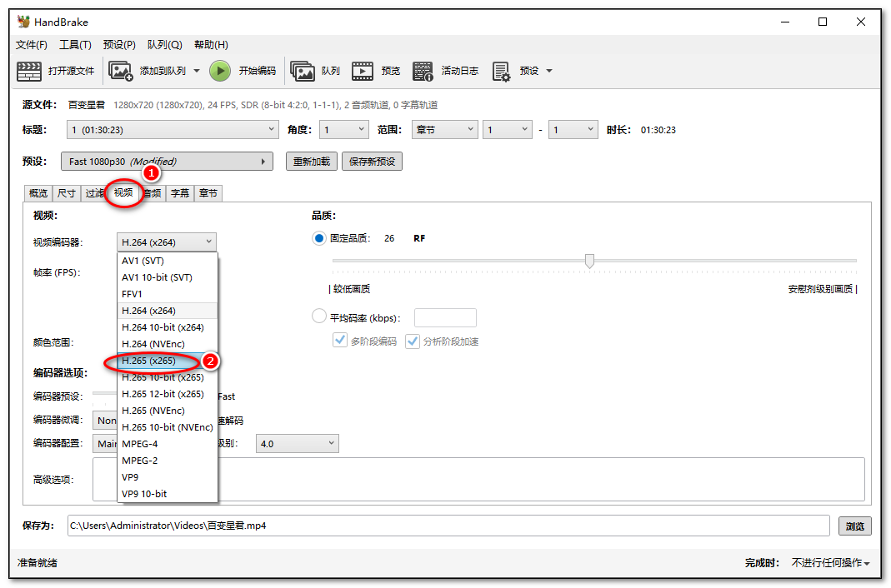Select the 平均码率 (kbps) radio button
This screenshot has width=891, height=588.
point(319,316)
